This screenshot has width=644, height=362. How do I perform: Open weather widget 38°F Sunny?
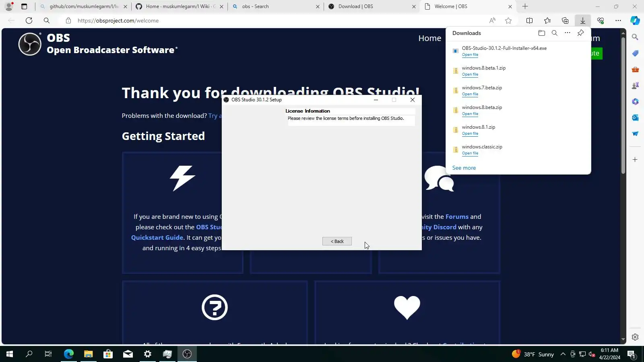[x=533, y=354]
